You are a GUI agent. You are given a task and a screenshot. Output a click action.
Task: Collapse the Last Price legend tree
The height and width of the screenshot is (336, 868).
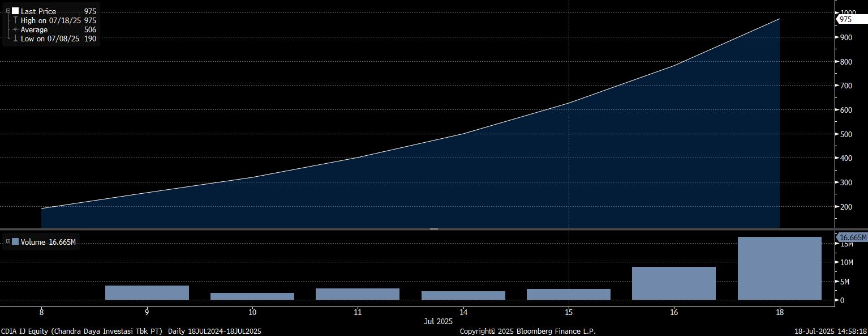click(x=8, y=11)
